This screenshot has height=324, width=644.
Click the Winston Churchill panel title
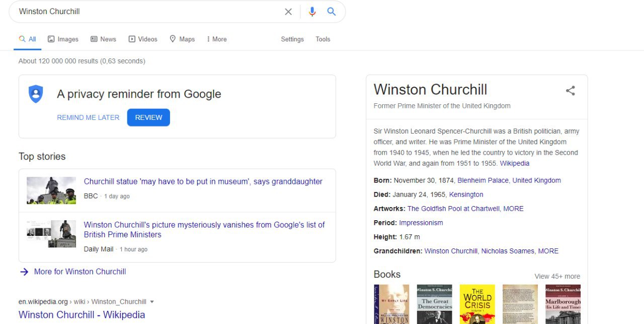[430, 90]
